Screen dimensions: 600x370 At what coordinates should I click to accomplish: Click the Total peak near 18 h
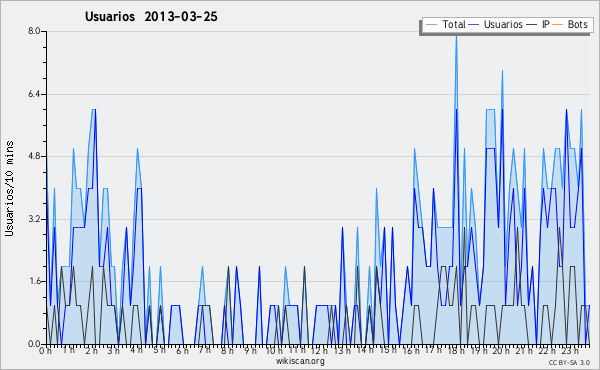point(456,36)
